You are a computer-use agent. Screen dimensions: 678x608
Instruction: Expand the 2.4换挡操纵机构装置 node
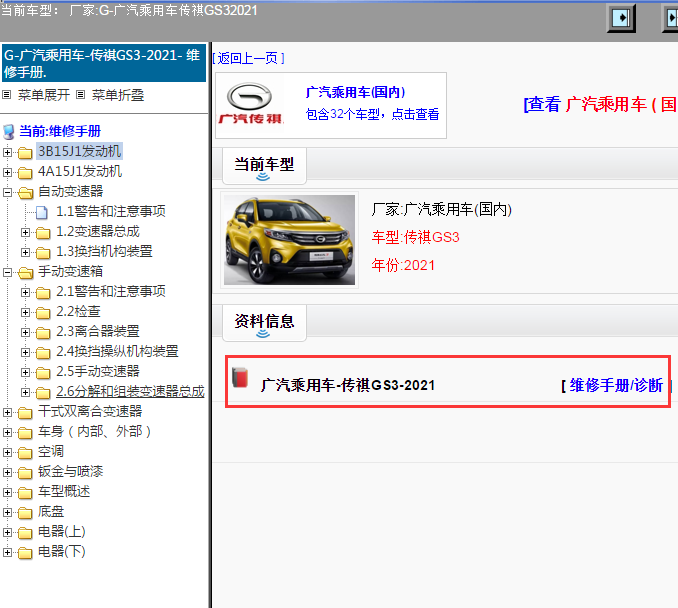[x=26, y=352]
